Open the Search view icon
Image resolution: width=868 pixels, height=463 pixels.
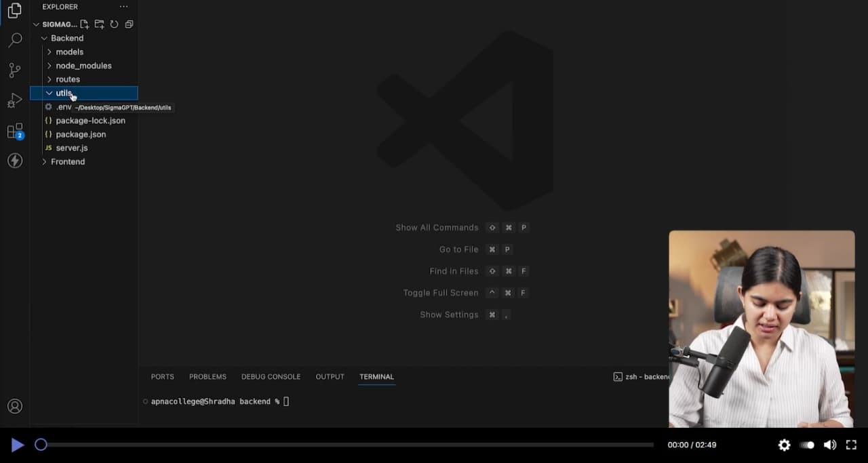14,41
